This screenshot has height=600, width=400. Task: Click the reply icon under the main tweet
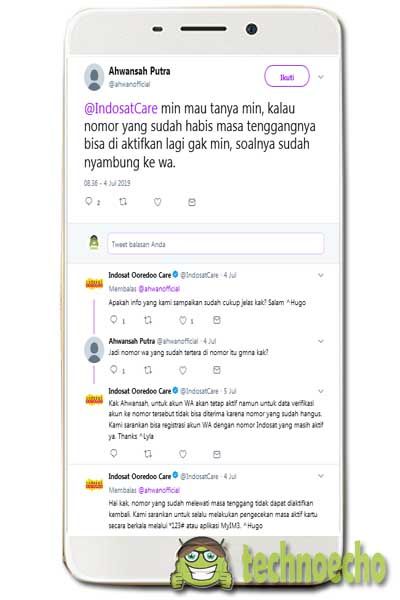coord(89,201)
